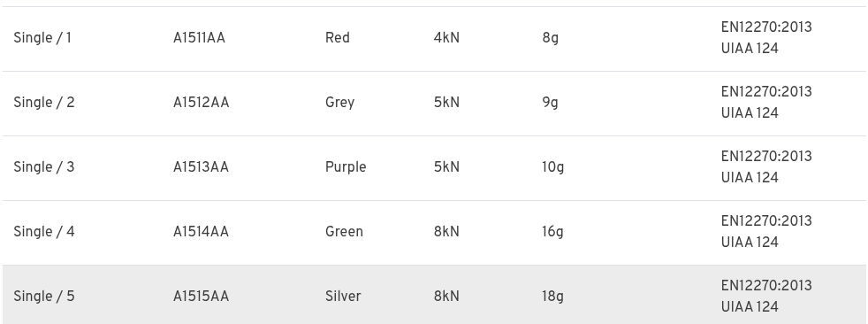This screenshot has width=868, height=324.
Task: Click product code A1512AA
Action: tap(201, 103)
